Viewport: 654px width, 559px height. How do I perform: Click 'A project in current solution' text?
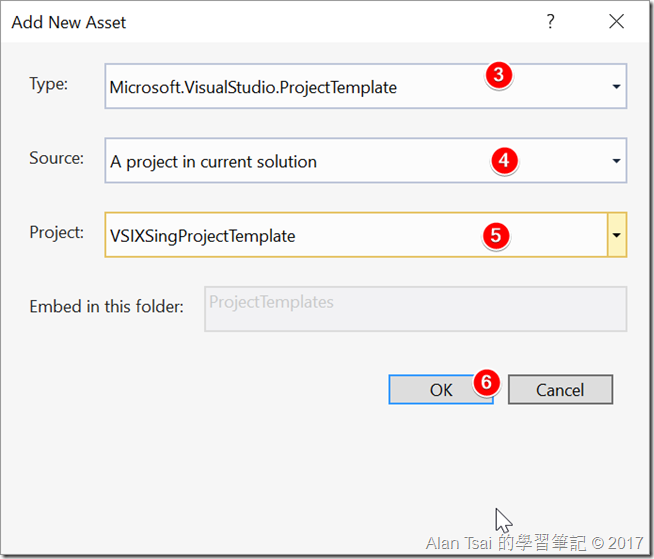[213, 161]
